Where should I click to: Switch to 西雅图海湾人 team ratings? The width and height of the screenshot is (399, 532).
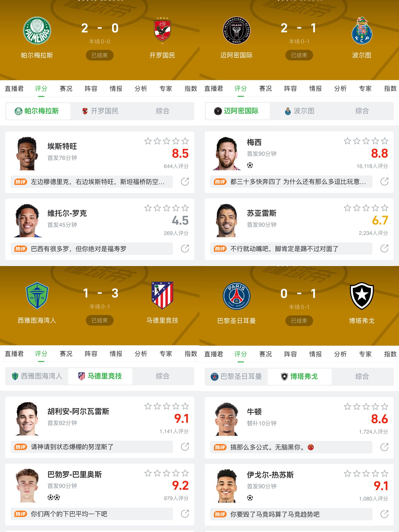point(37,376)
